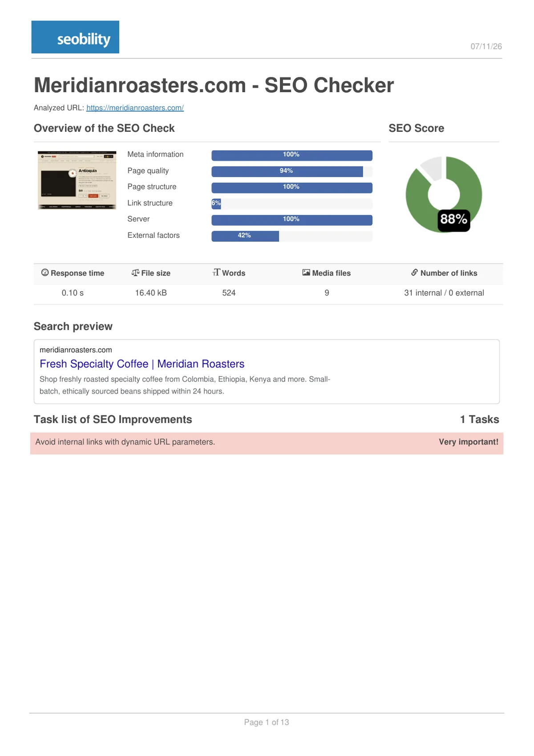This screenshot has height=756, width=534.
Task: Open the analyzed URL https://meridianroasters.com/ link
Action: point(135,108)
